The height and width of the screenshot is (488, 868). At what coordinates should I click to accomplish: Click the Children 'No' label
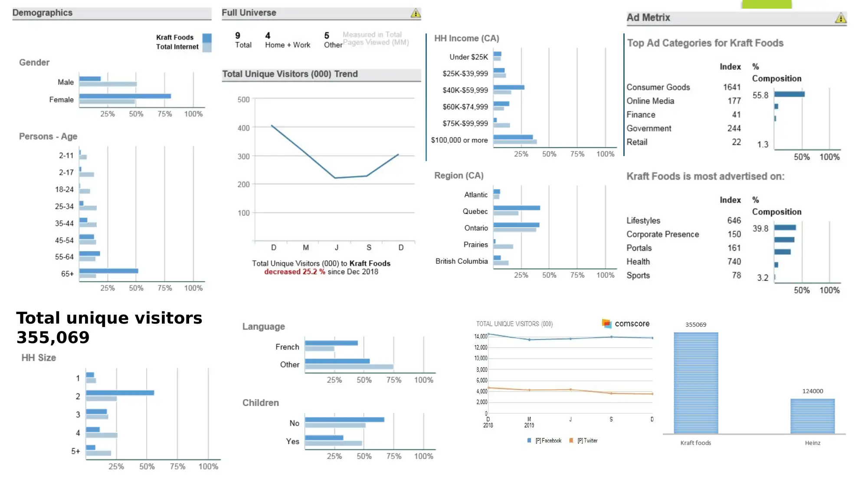(294, 423)
